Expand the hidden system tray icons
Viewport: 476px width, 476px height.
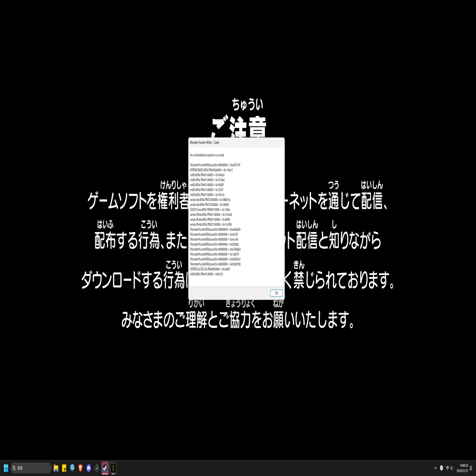click(435, 468)
